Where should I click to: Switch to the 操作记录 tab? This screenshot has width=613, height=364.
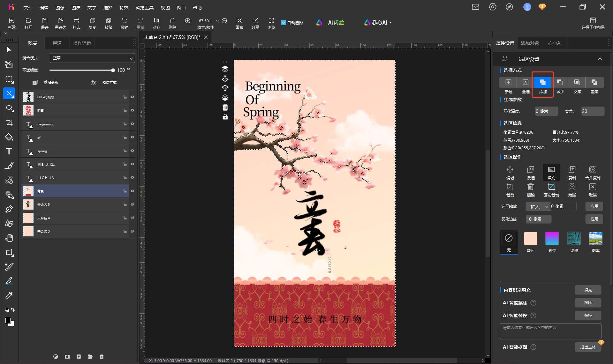[x=82, y=43]
